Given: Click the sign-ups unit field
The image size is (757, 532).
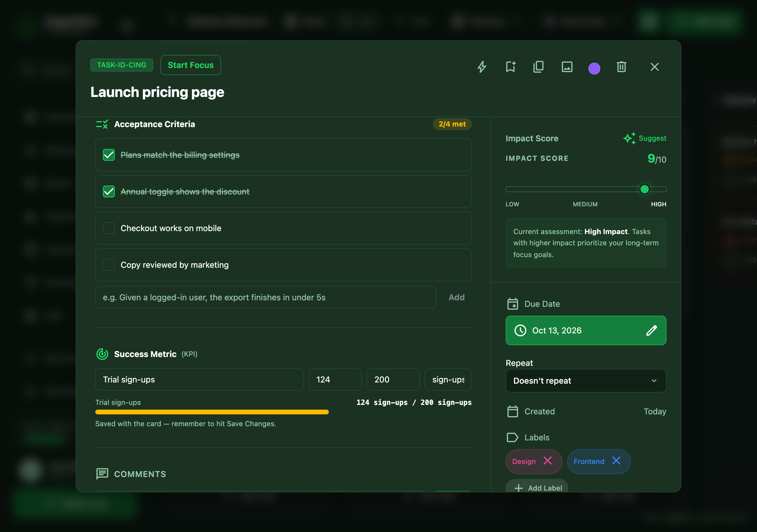Looking at the screenshot, I should [x=448, y=379].
